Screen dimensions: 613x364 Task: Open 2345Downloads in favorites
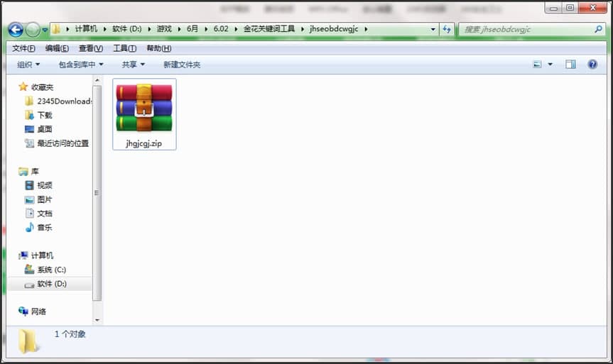[64, 101]
